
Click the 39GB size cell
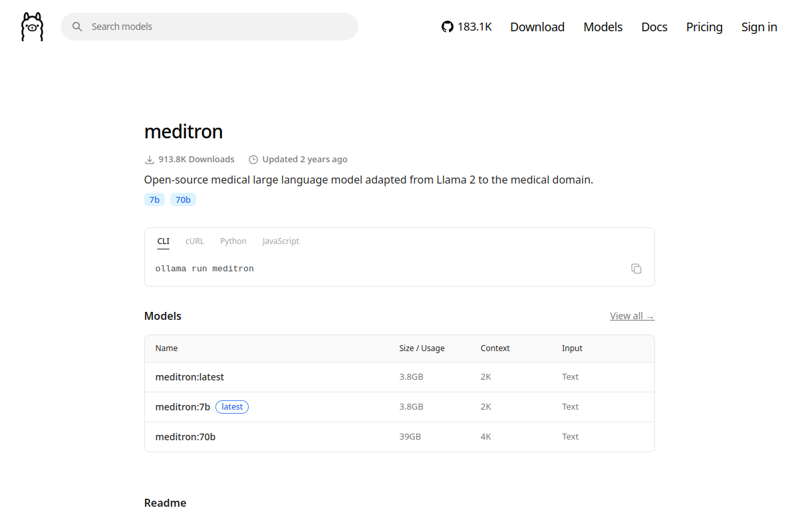pos(410,437)
